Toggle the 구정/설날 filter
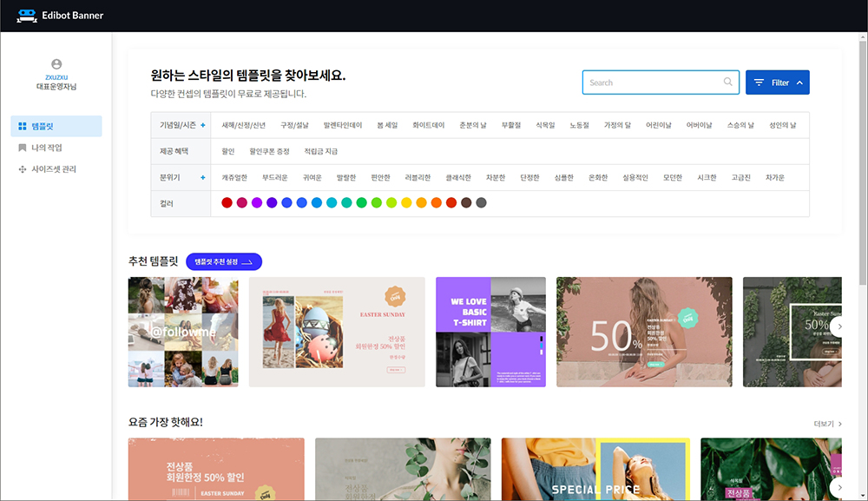Image resolution: width=868 pixels, height=501 pixels. coord(294,125)
